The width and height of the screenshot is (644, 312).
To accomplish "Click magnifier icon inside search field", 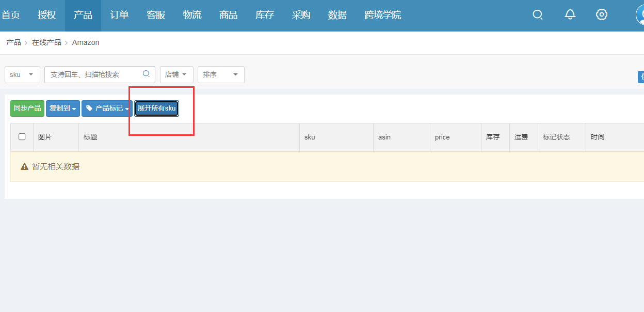I will point(146,74).
